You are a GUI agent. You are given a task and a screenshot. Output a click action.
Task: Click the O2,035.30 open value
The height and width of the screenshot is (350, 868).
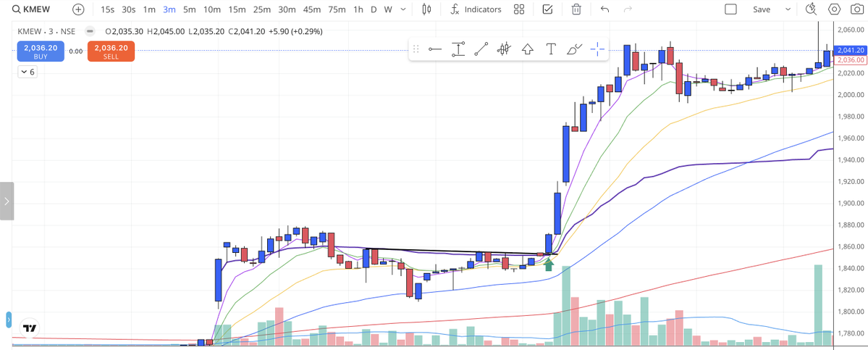(125, 32)
